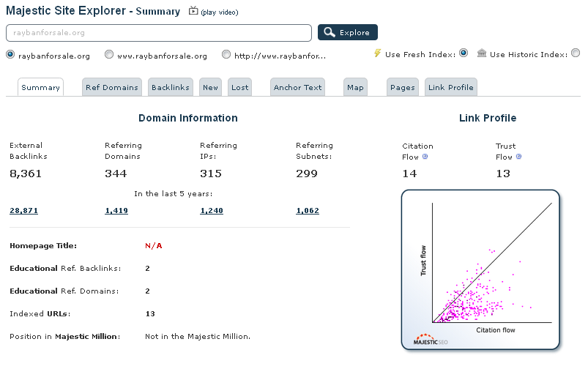Open the Lost tab

click(x=239, y=87)
